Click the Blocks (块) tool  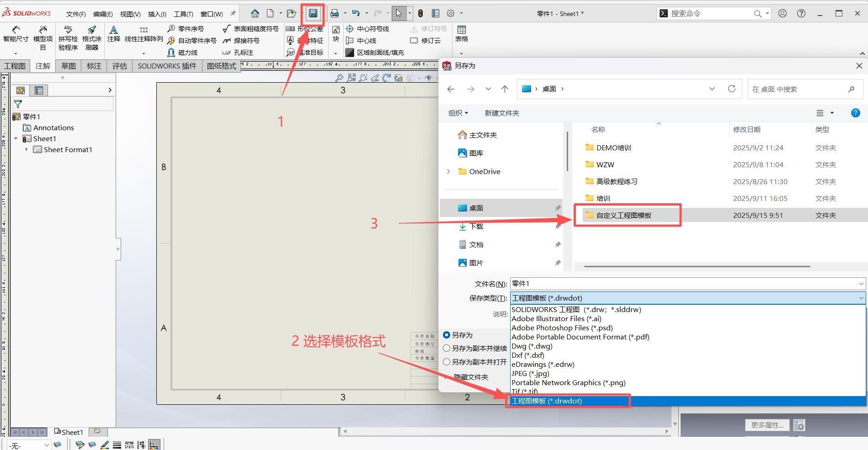coord(336,34)
